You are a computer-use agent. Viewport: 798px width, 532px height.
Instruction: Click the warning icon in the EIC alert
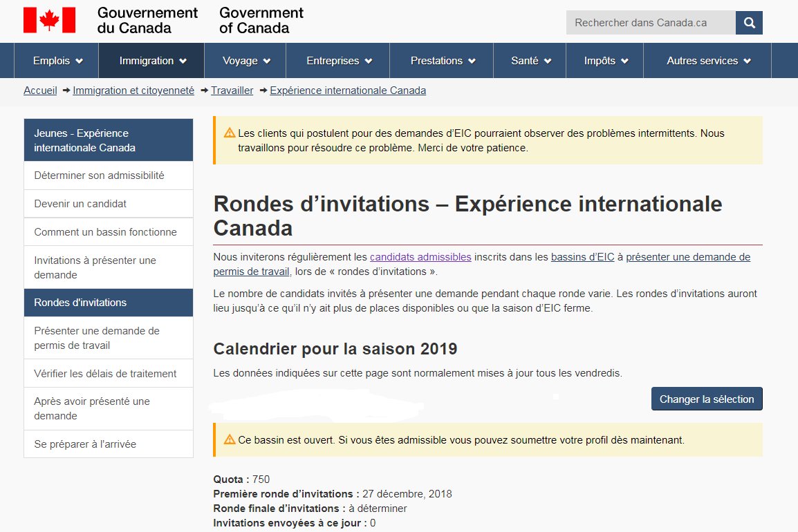(x=230, y=133)
